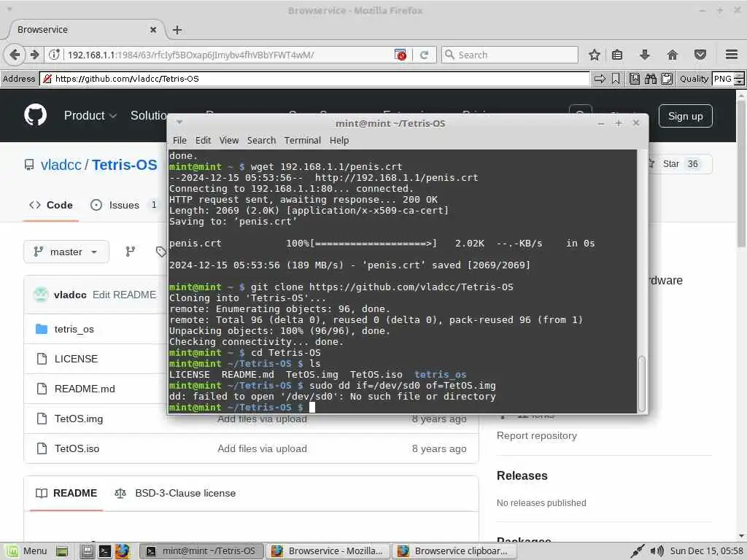Focus the Browservice Address field
Viewport: 747px width, 560px height.
pyautogui.click(x=314, y=79)
